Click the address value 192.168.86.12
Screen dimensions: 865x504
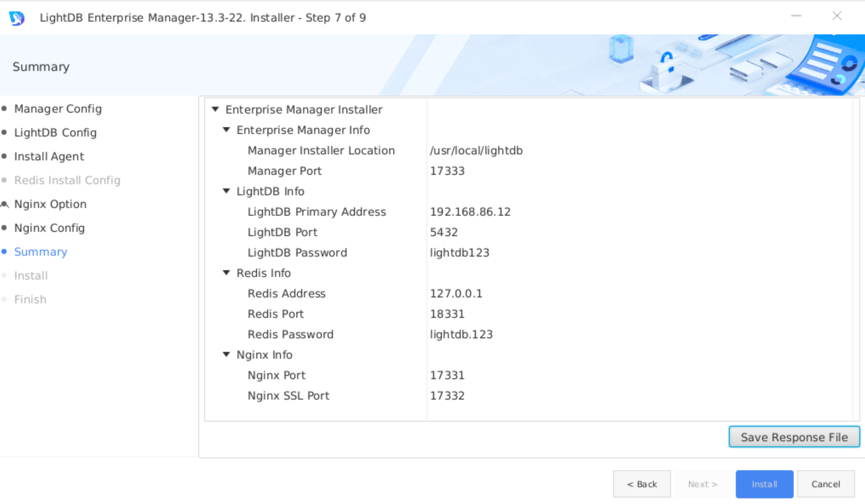tap(470, 212)
